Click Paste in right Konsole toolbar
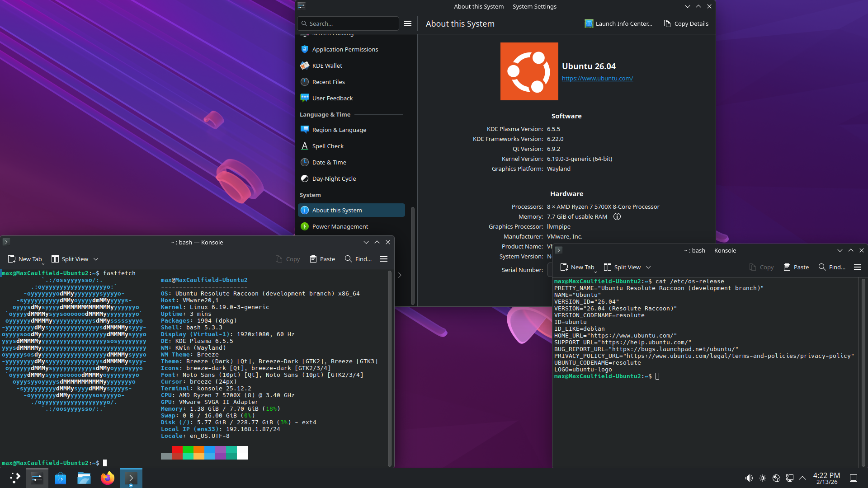This screenshot has height=488, width=868. 796,267
